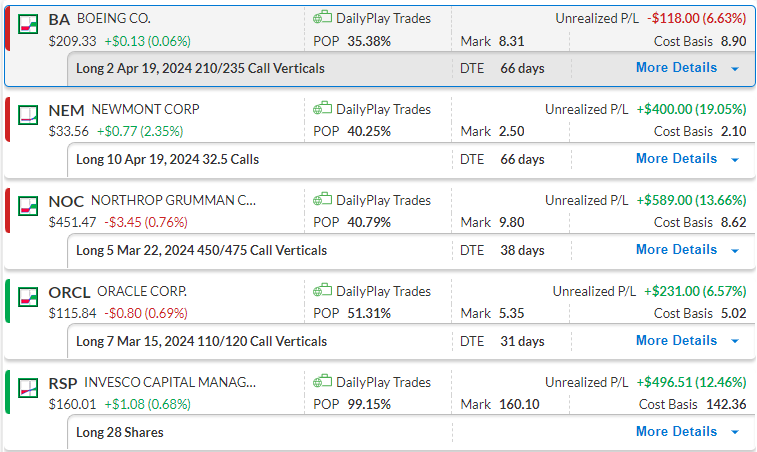Screen dimensions: 757x452
Task: Select the RSP ticker symbol
Action: (x=63, y=383)
